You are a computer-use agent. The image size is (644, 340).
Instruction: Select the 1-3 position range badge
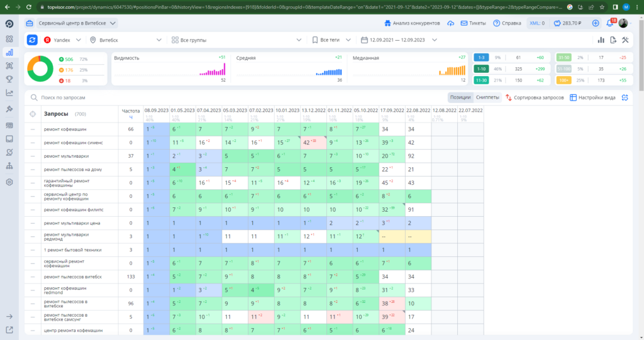[481, 57]
